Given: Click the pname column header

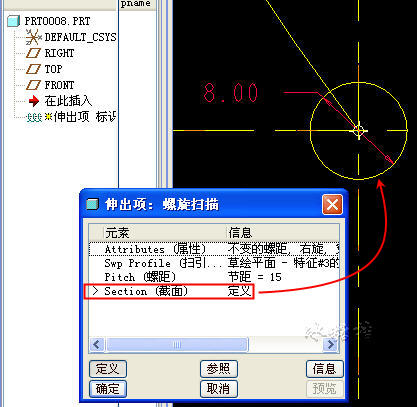Looking at the screenshot, I should coord(136,4).
